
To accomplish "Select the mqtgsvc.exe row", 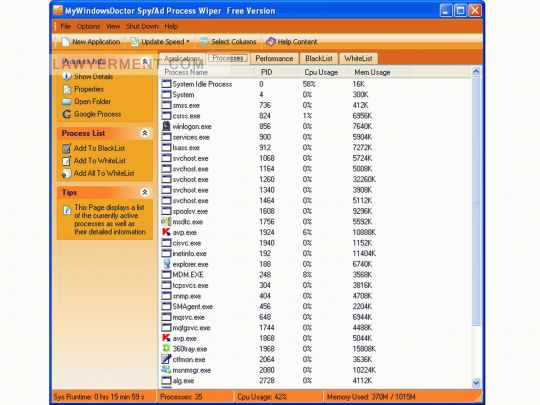I will pyautogui.click(x=316, y=328).
